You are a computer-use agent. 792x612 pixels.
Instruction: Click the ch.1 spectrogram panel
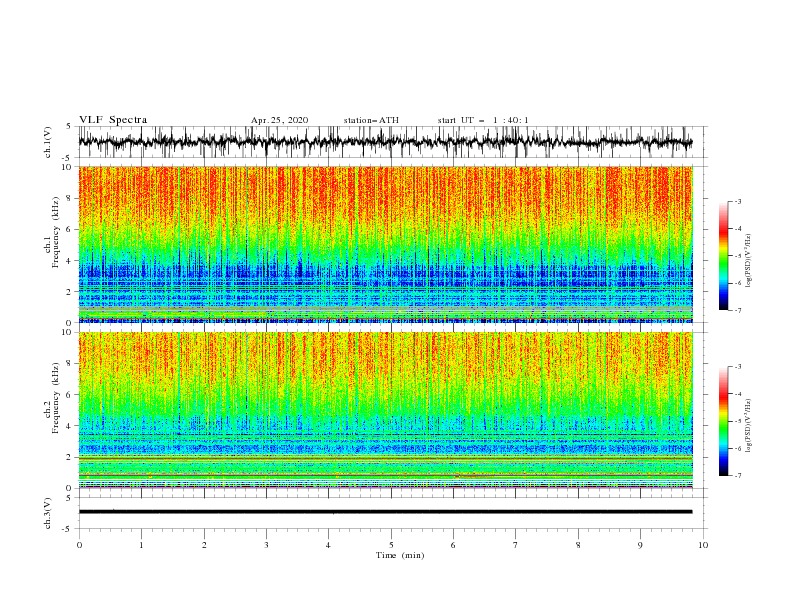(385, 244)
